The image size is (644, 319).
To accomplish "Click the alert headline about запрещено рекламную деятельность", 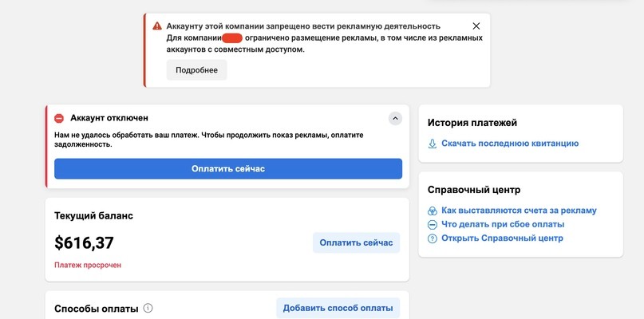I will 303,26.
